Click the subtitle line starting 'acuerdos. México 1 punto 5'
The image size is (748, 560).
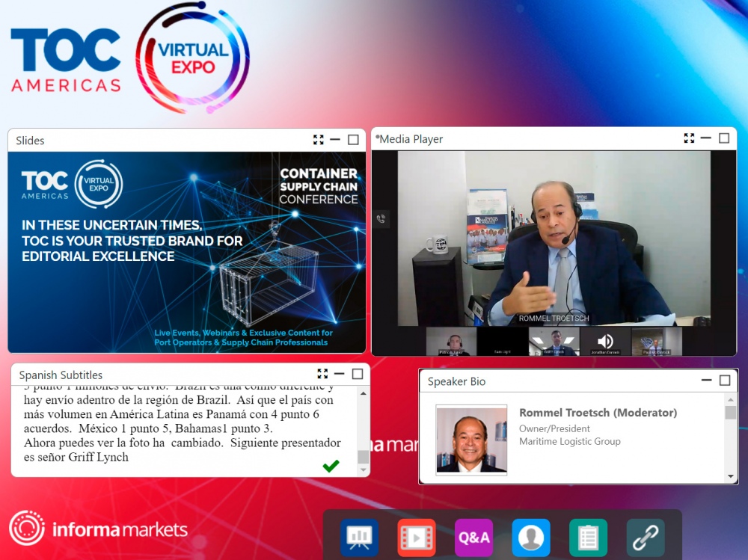[148, 428]
